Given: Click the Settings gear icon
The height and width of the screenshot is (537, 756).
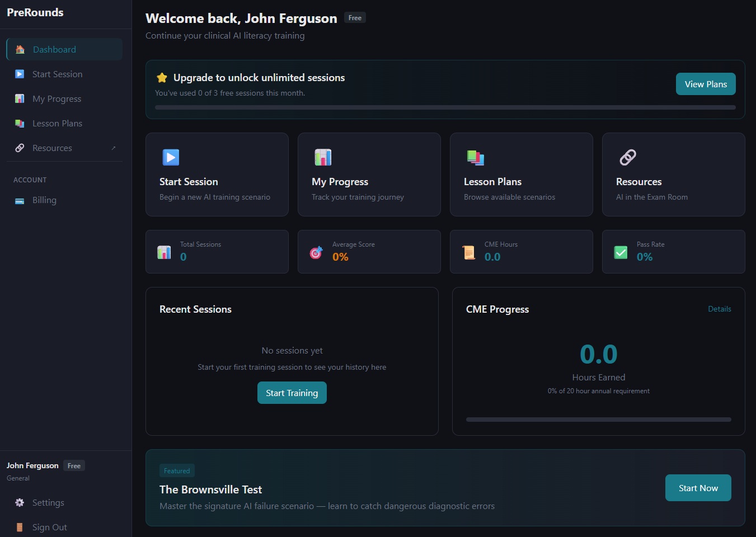Looking at the screenshot, I should click(x=19, y=502).
